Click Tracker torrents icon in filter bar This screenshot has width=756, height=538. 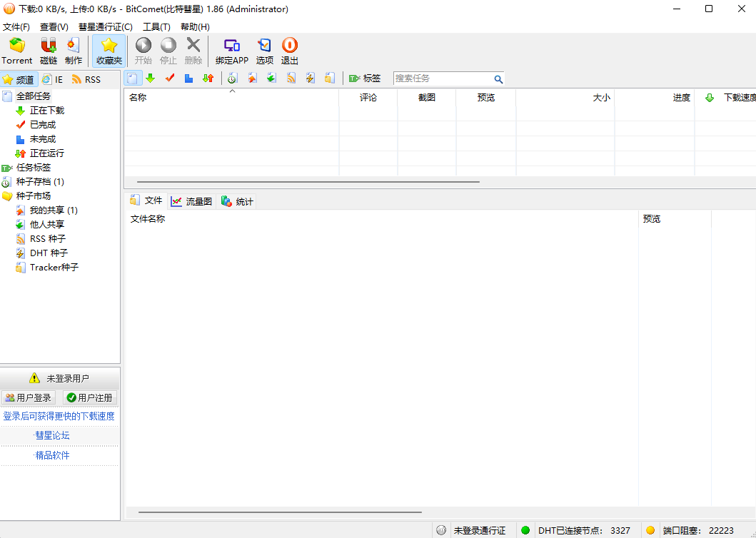click(329, 78)
